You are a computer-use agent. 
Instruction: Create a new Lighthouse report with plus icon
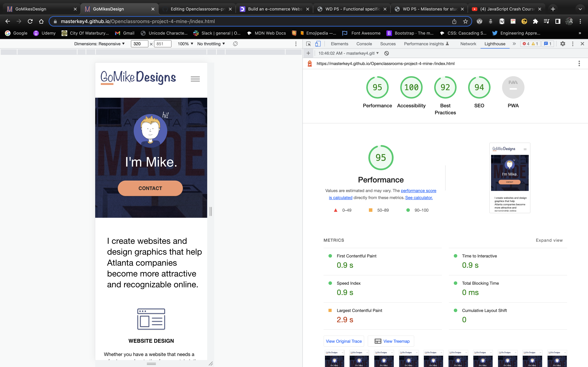(x=308, y=53)
